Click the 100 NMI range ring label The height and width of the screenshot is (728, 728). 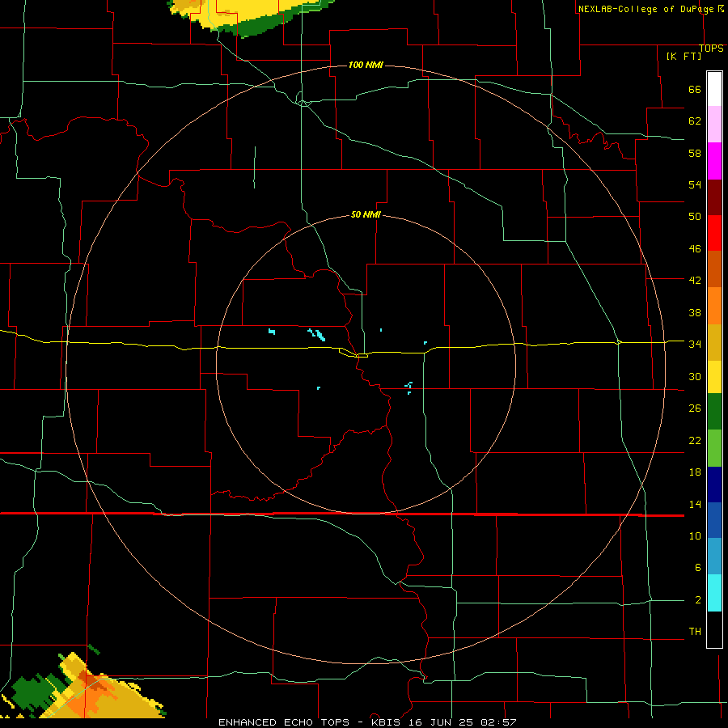pos(366,65)
